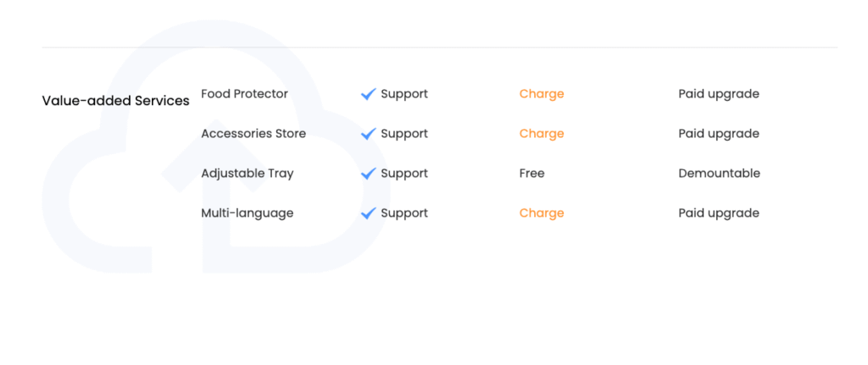
Task: Click the Support text next to Food Protector
Action: [404, 94]
